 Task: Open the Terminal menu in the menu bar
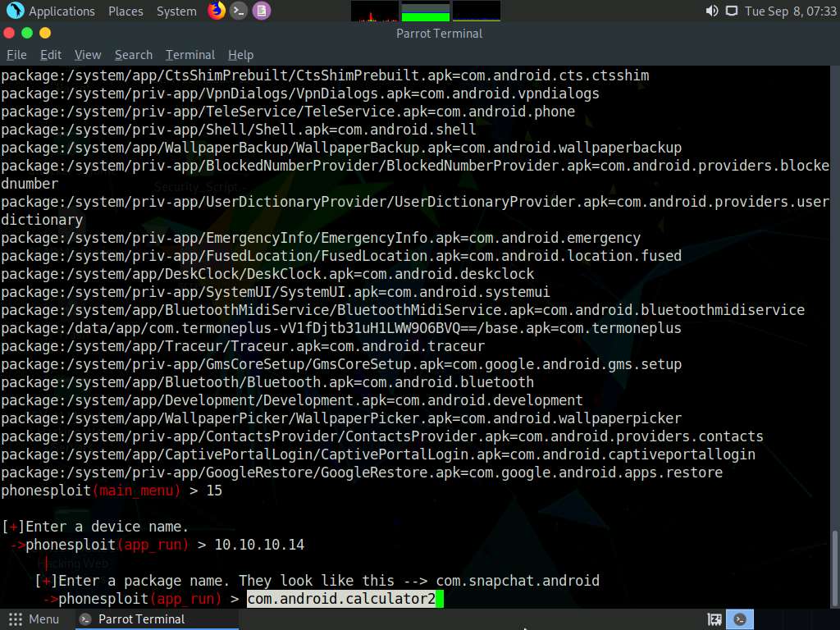click(x=189, y=55)
